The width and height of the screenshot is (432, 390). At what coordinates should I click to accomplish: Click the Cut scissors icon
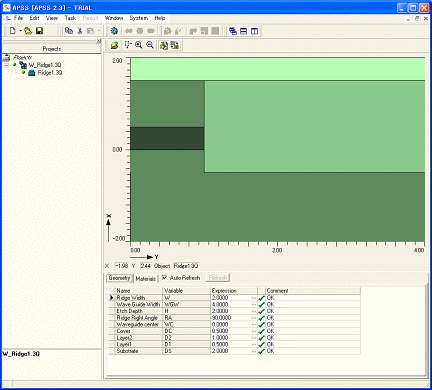pyautogui.click(x=80, y=31)
